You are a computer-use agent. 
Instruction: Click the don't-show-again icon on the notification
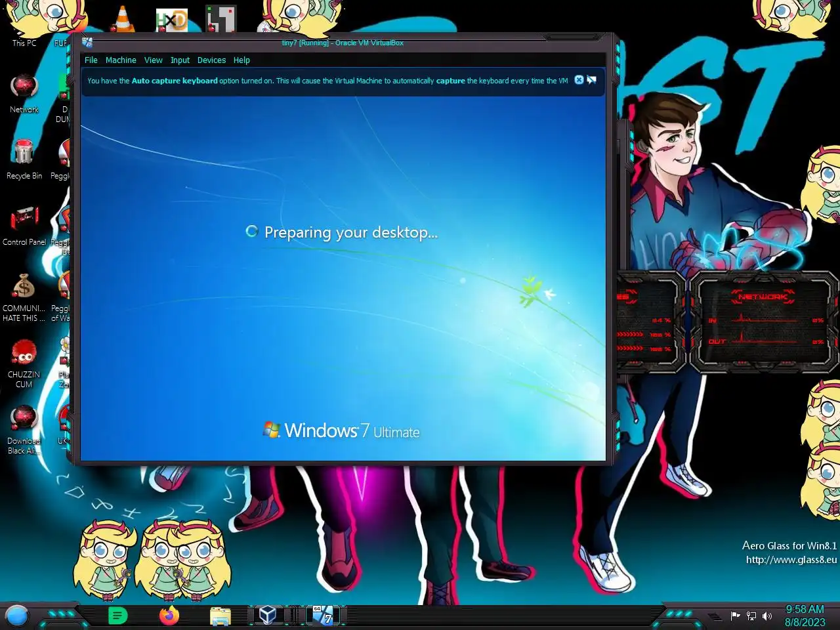click(x=592, y=80)
